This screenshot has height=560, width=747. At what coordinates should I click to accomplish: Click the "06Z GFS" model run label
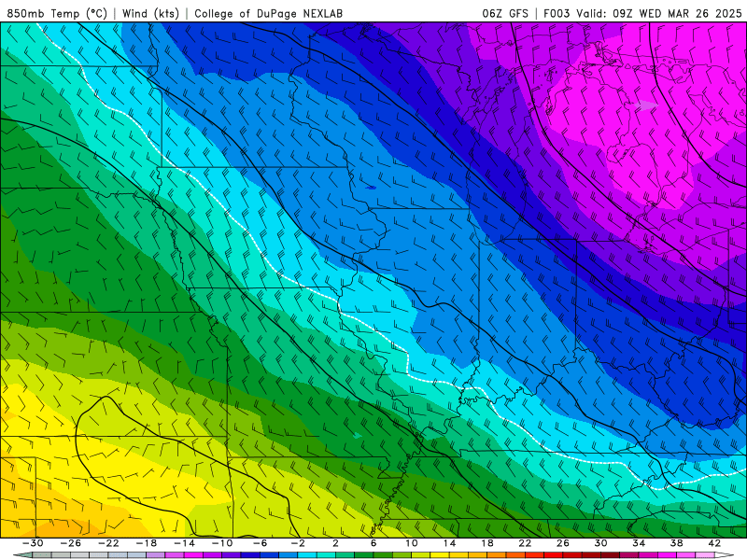505,13
